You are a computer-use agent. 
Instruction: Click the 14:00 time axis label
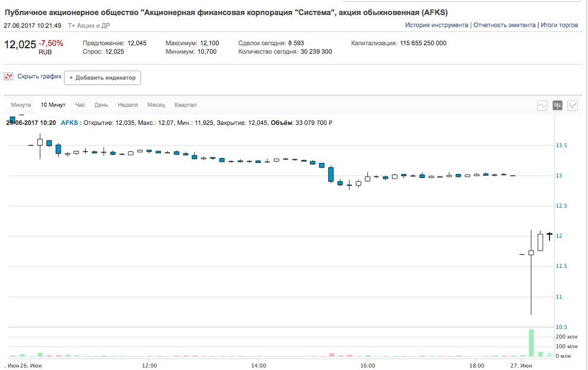click(258, 366)
